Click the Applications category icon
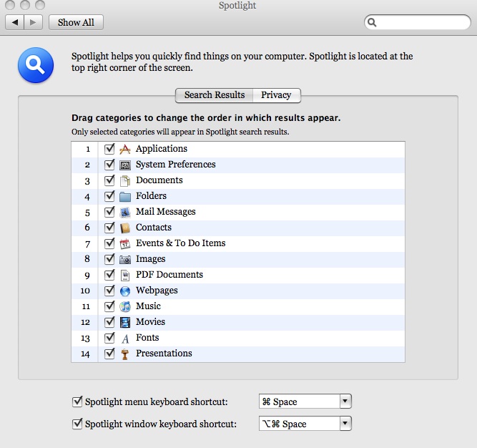Image resolution: width=477 pixels, height=448 pixels. point(125,149)
